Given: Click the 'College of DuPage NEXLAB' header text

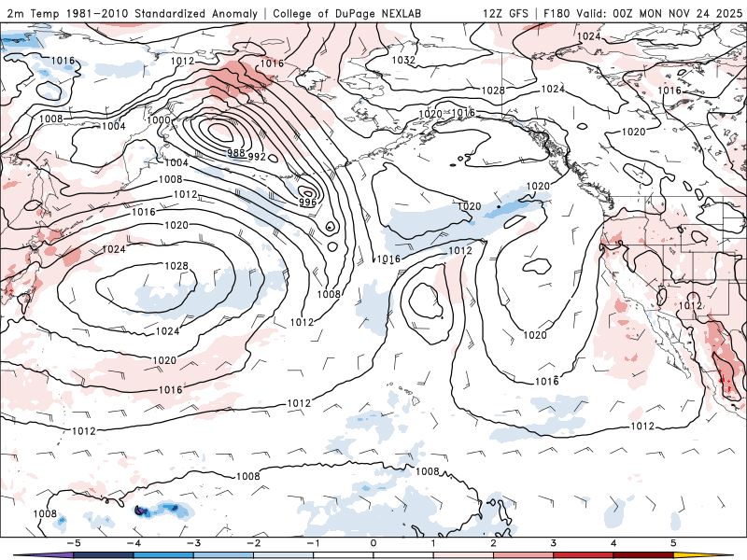Looking at the screenshot, I should [346, 13].
